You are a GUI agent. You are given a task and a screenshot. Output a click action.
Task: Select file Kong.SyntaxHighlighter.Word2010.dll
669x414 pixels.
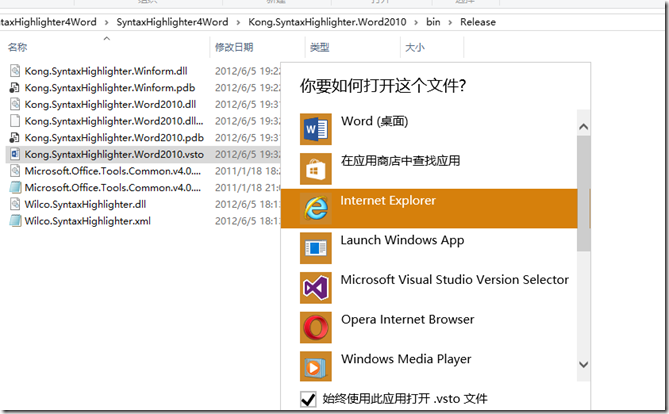tap(110, 104)
